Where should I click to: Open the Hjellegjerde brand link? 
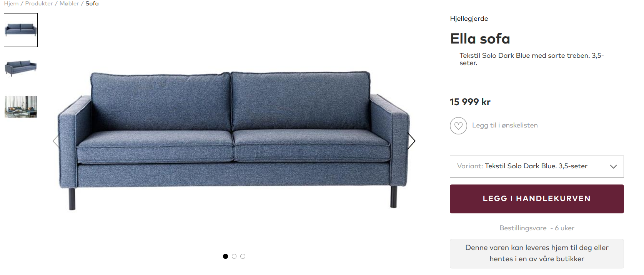pos(469,18)
